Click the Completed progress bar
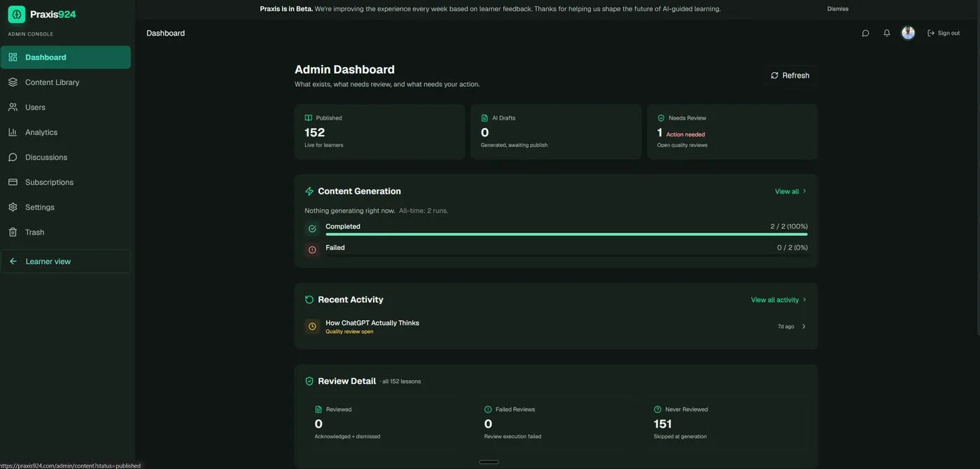Viewport: 980px width, 469px height. pos(566,234)
